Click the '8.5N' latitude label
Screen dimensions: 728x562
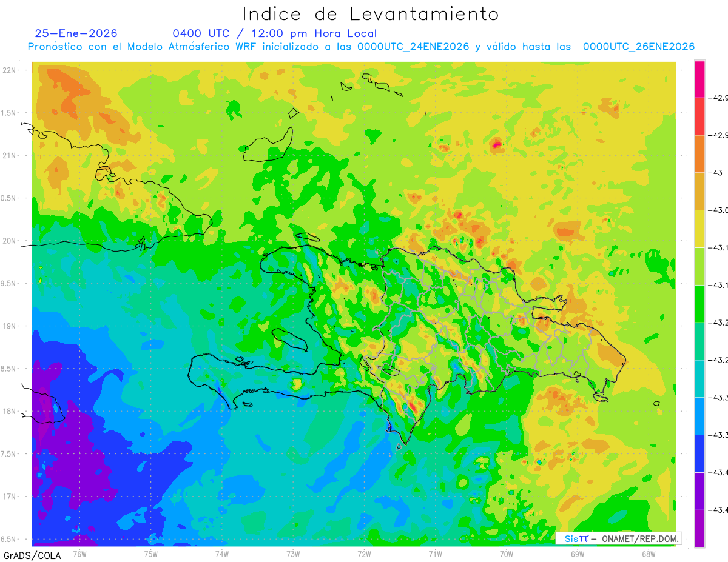pyautogui.click(x=9, y=369)
